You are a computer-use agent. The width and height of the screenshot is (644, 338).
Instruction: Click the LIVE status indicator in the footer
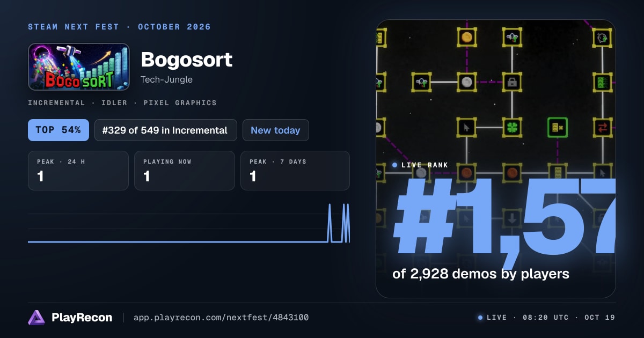click(x=492, y=318)
